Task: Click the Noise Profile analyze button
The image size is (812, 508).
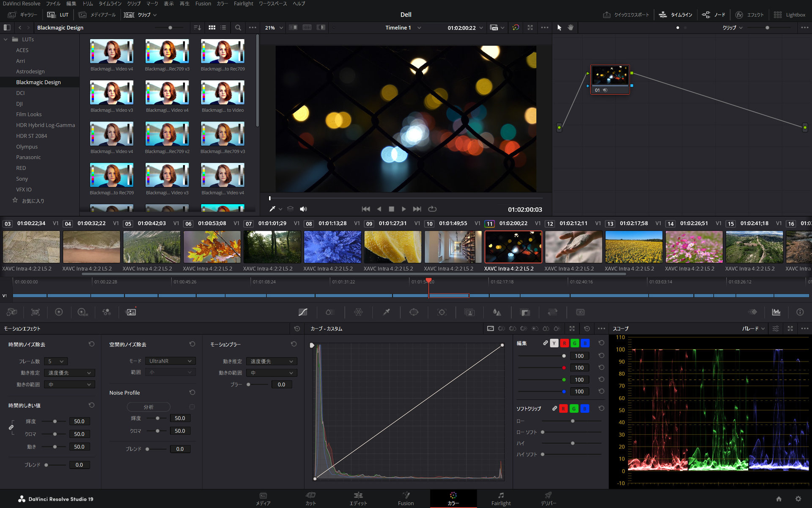Action: click(148, 407)
